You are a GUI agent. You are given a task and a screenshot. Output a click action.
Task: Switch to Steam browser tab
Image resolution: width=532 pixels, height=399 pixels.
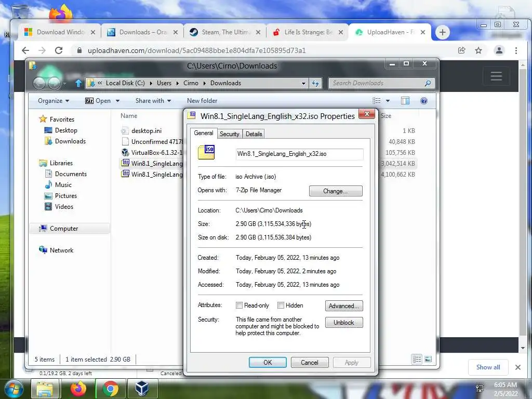225,32
